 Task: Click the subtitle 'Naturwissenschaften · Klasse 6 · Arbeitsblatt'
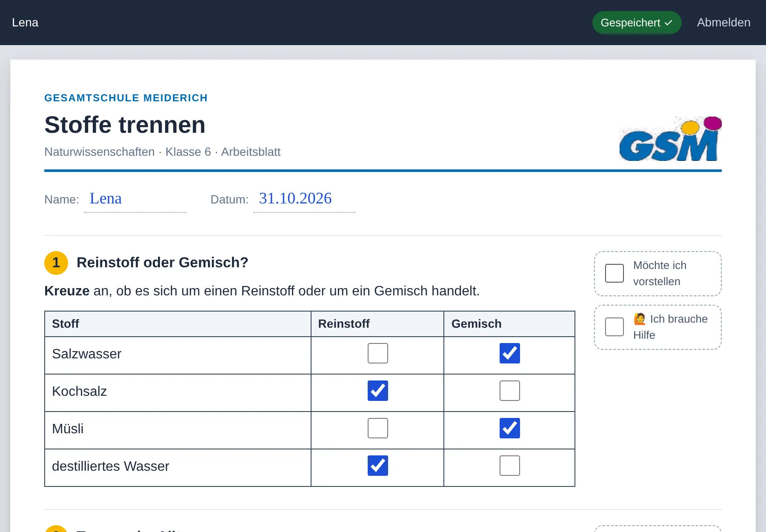163,152
